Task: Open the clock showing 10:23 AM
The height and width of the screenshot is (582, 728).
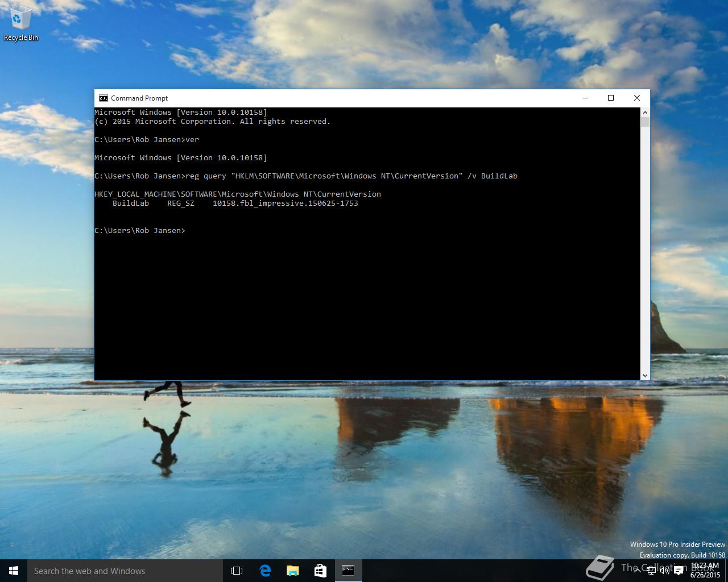Action: (705, 571)
